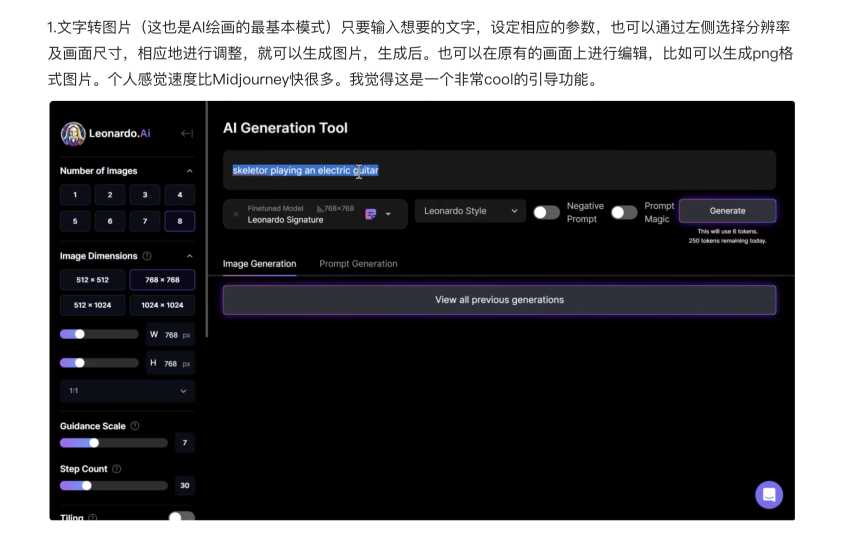Viewport: 846px width, 560px height.
Task: Set number of images to 8
Action: pyautogui.click(x=180, y=221)
